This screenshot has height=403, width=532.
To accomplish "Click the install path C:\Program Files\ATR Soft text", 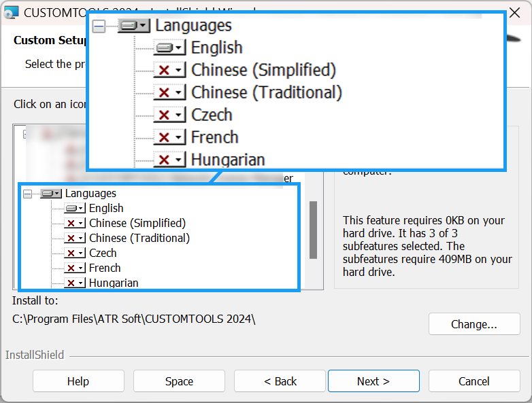I will 133,319.
